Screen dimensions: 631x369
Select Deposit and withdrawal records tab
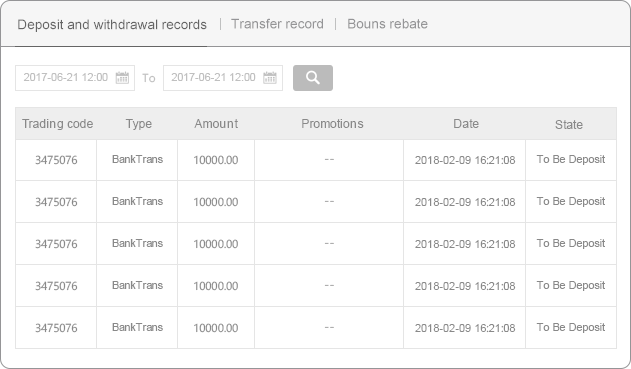point(112,25)
